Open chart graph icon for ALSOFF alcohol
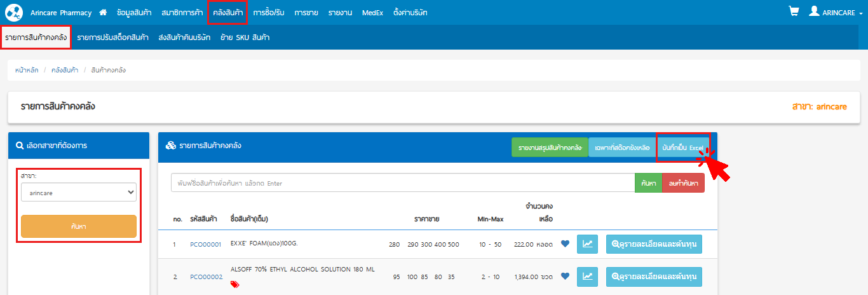The width and height of the screenshot is (868, 295). pyautogui.click(x=587, y=277)
